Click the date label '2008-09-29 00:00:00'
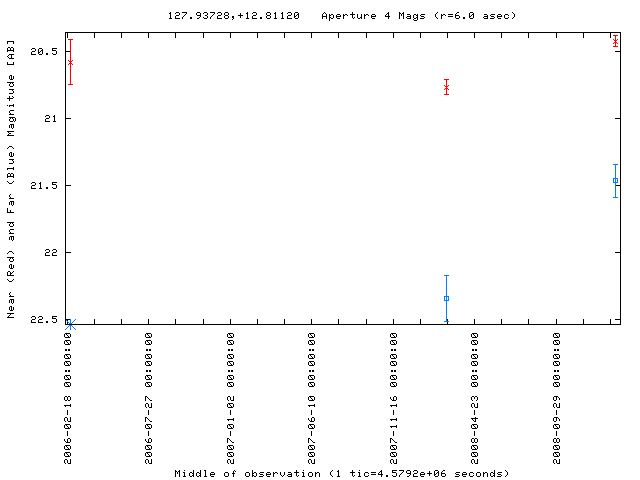This screenshot has height=480, width=640. click(x=557, y=398)
